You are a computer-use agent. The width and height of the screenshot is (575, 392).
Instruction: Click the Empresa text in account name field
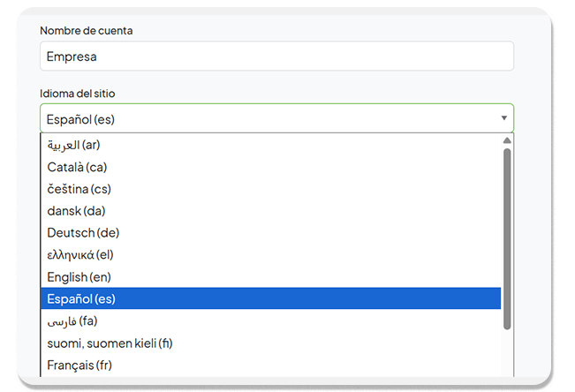[72, 57]
